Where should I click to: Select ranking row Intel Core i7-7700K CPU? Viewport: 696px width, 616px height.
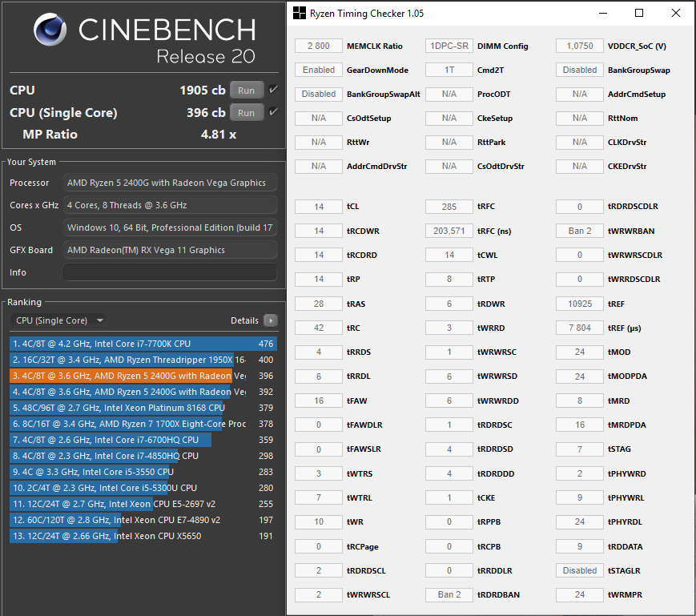pyautogui.click(x=143, y=344)
